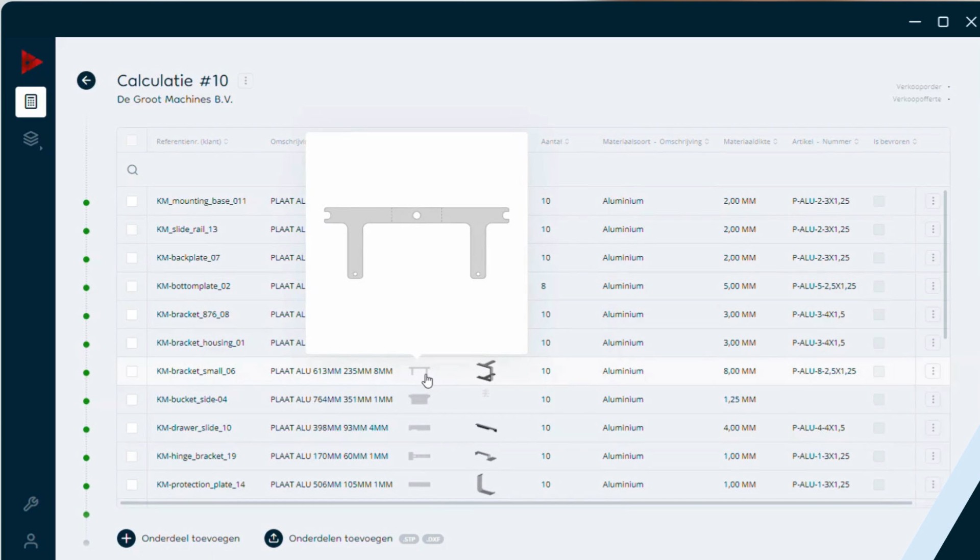Click the horizontal table scrollbar
Image resolution: width=980 pixels, height=560 pixels.
516,503
